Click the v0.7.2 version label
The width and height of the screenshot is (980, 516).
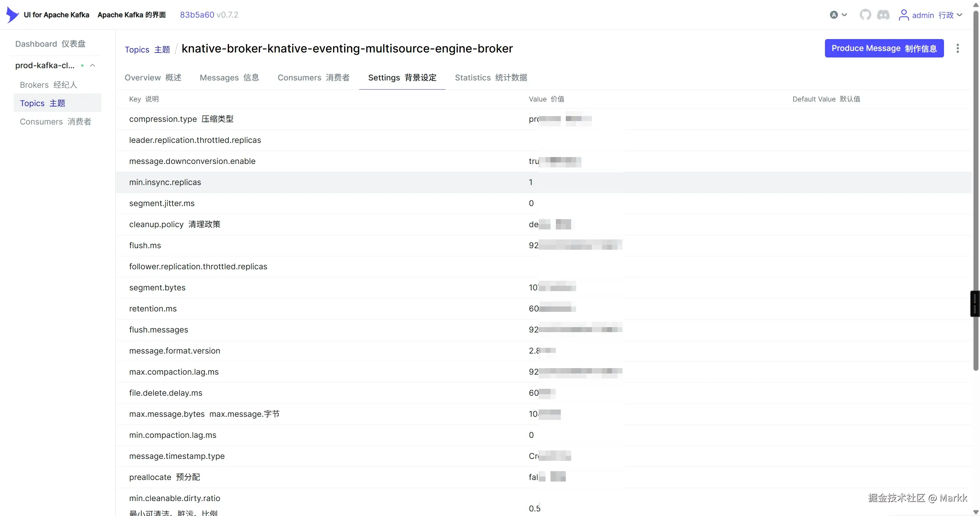coord(227,15)
